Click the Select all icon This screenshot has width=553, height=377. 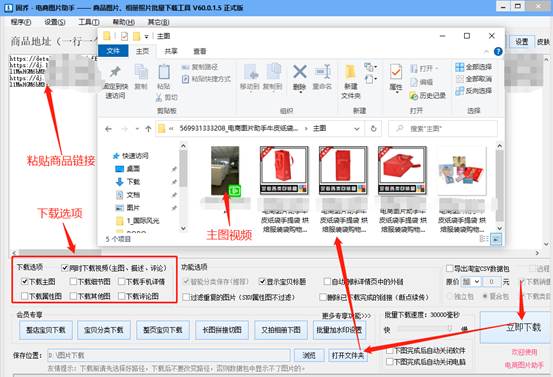459,67
